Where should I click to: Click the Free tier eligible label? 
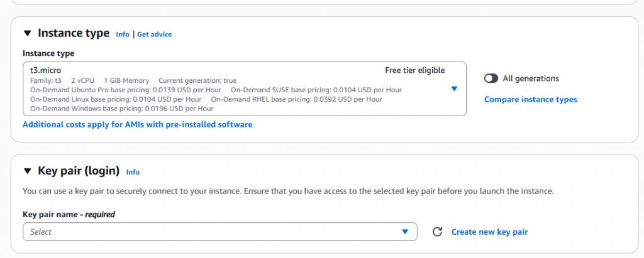tap(414, 70)
